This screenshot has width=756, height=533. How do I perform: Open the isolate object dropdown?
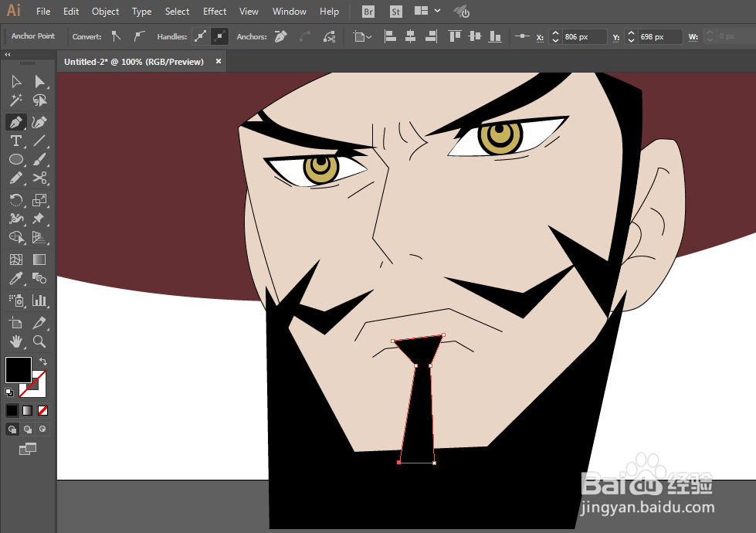click(362, 36)
